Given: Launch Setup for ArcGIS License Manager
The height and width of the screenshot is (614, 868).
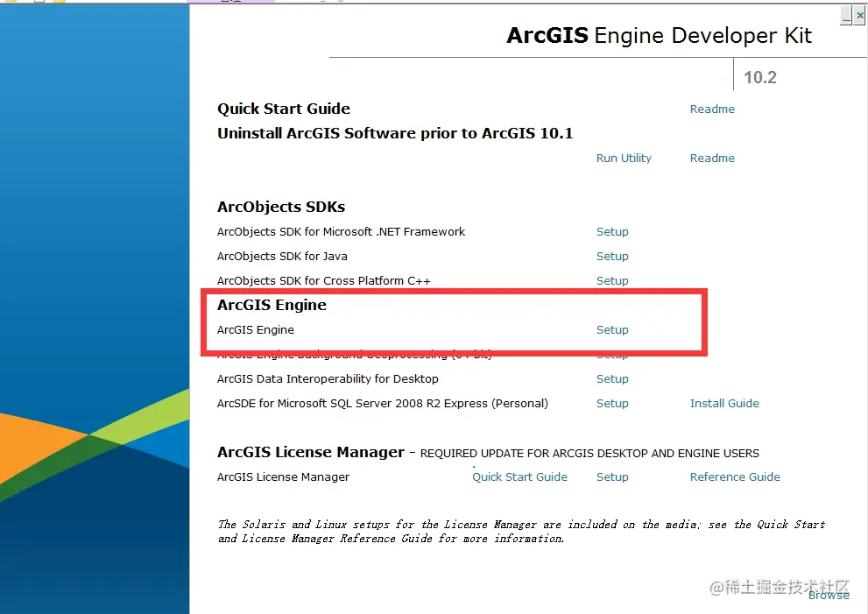Looking at the screenshot, I should click(612, 476).
